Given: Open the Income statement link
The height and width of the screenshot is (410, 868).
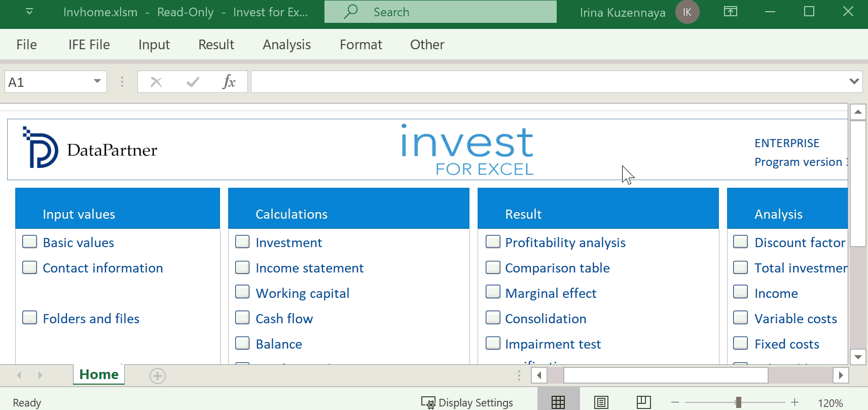Looking at the screenshot, I should pyautogui.click(x=310, y=268).
